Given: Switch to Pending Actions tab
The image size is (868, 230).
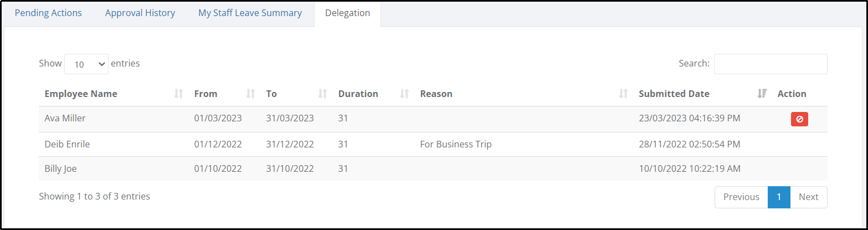Looking at the screenshot, I should click(48, 13).
